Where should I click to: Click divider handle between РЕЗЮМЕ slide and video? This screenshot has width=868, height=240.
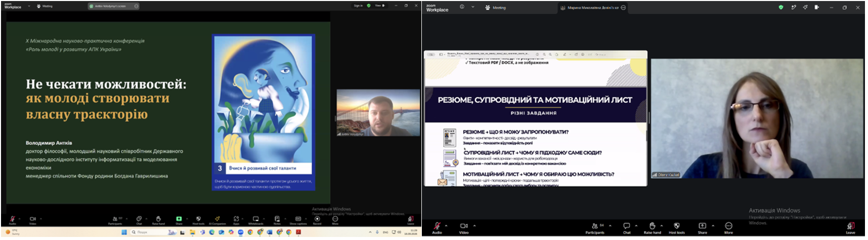649,118
